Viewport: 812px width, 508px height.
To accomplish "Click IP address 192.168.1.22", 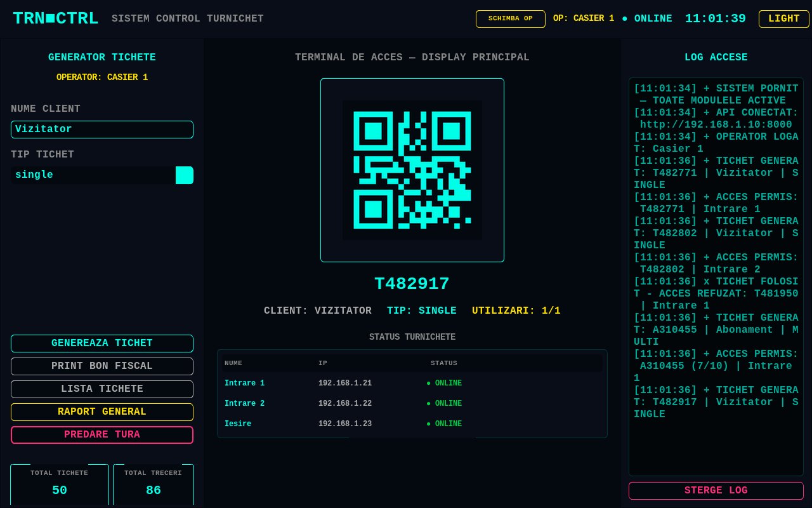I will click(x=345, y=404).
